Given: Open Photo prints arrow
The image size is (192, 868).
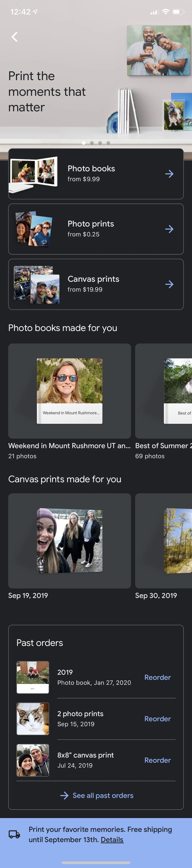Looking at the screenshot, I should point(169,229).
